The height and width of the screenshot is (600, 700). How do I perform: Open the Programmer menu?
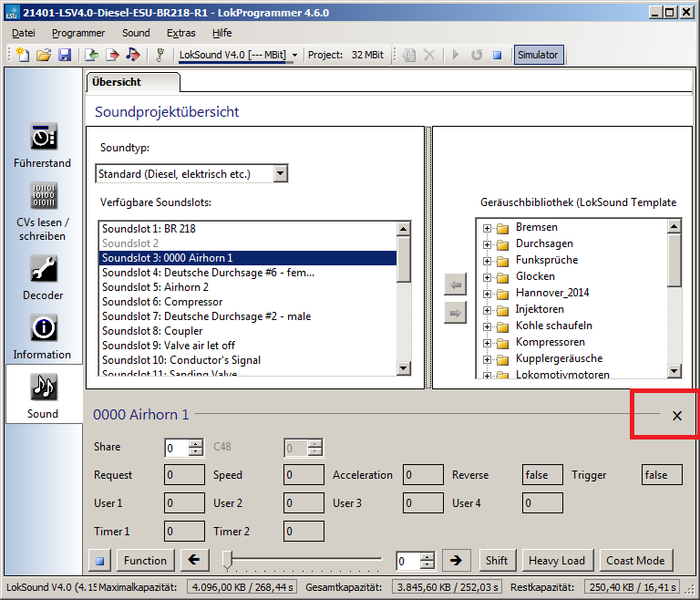tap(78, 33)
